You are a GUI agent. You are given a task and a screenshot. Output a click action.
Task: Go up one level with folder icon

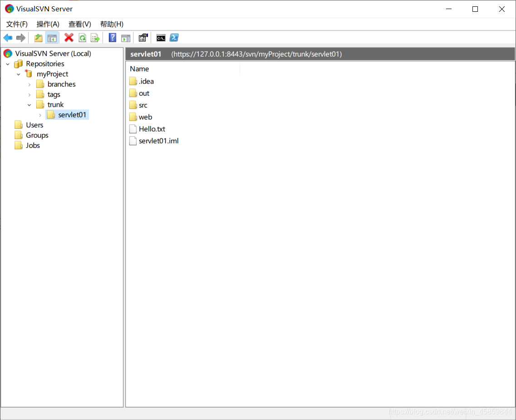coord(39,38)
